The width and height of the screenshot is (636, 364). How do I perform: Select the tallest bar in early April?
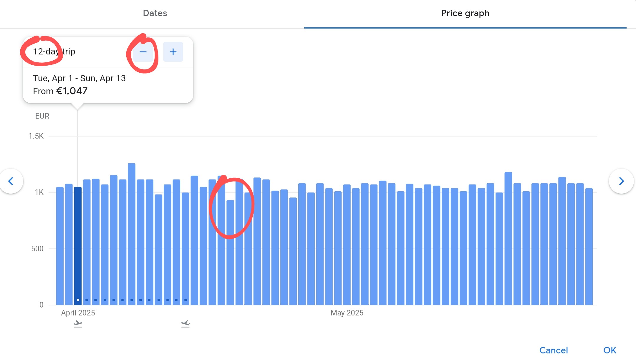(132, 235)
